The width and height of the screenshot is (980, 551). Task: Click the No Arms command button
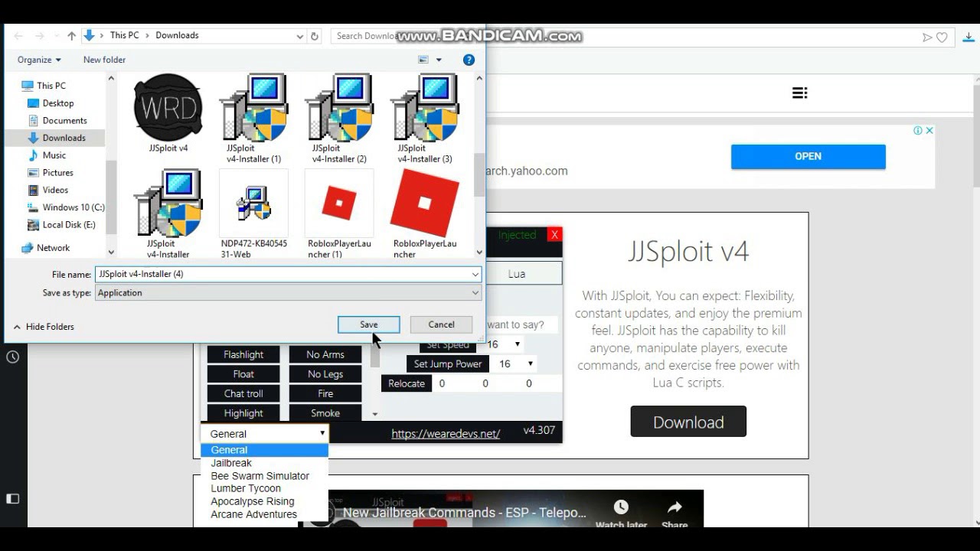coord(325,354)
